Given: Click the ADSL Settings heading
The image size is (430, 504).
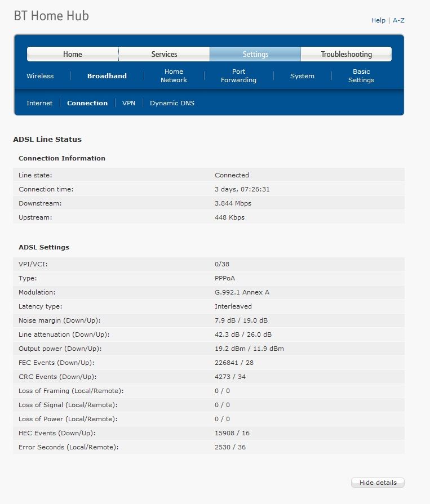Looking at the screenshot, I should click(x=44, y=248).
